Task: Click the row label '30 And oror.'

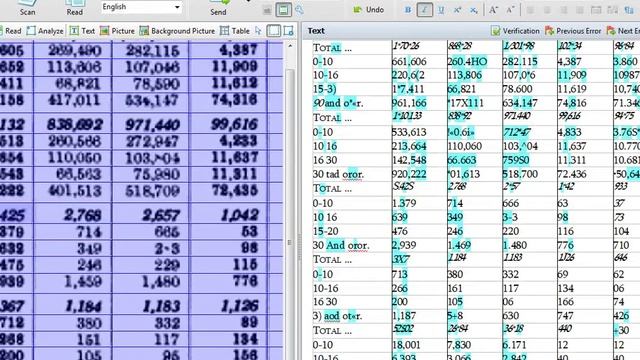Action: coord(341,246)
